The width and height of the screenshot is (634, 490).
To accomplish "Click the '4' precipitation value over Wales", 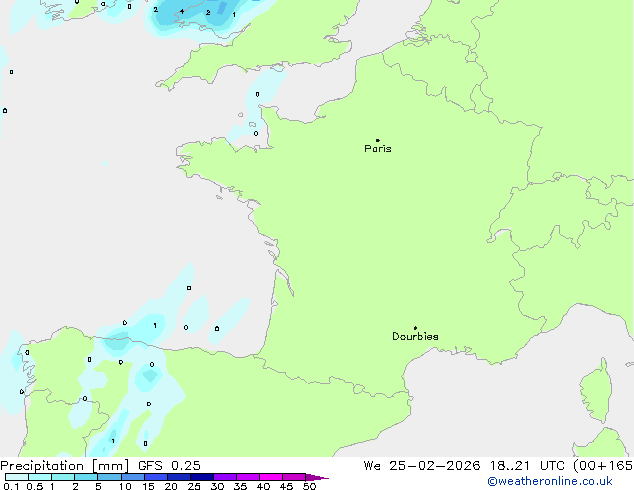I will (182, 11).
